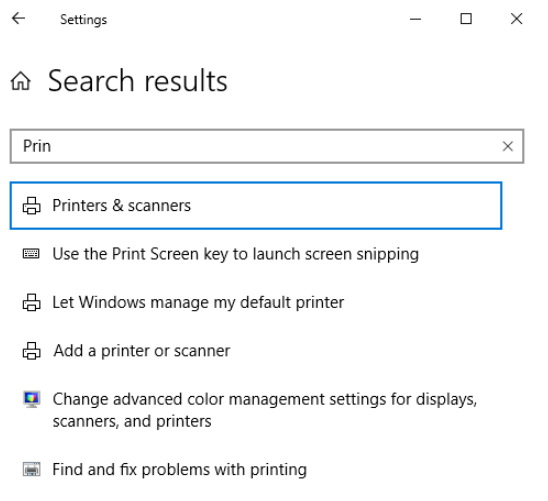
Task: Click printer icon beside default printer result
Action: 32,303
